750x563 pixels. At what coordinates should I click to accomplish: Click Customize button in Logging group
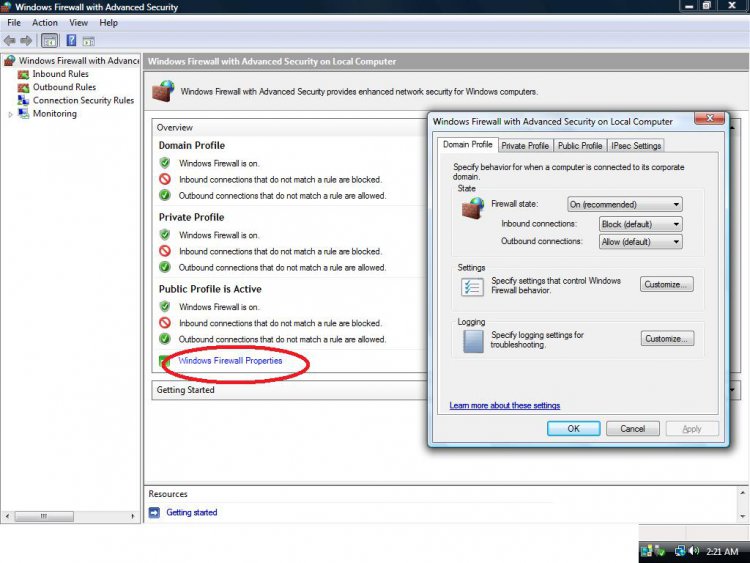[x=667, y=339]
